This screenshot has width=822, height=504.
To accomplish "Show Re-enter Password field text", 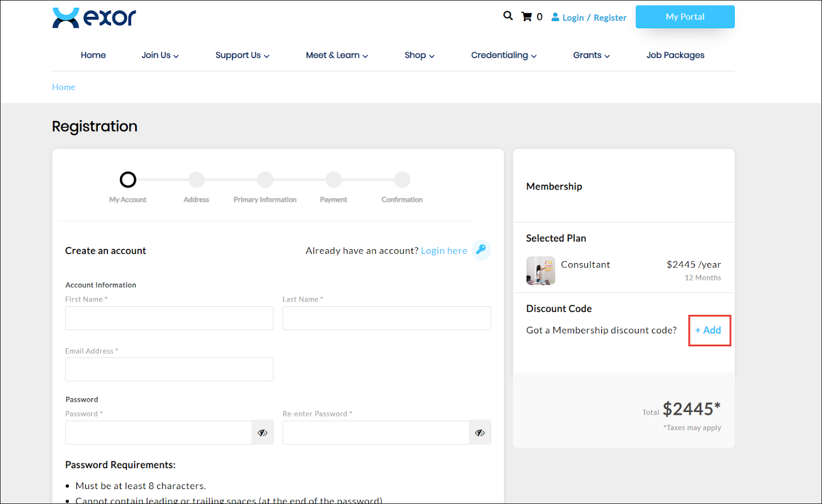I will point(480,433).
